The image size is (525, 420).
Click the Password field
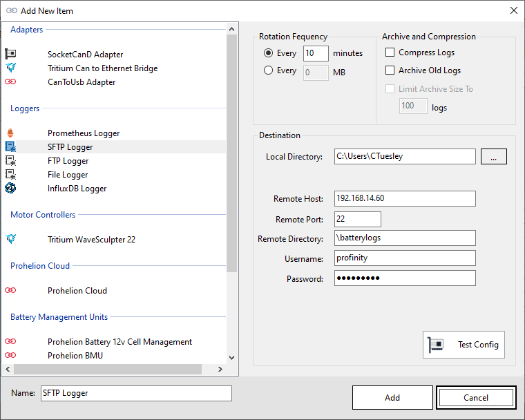[405, 278]
